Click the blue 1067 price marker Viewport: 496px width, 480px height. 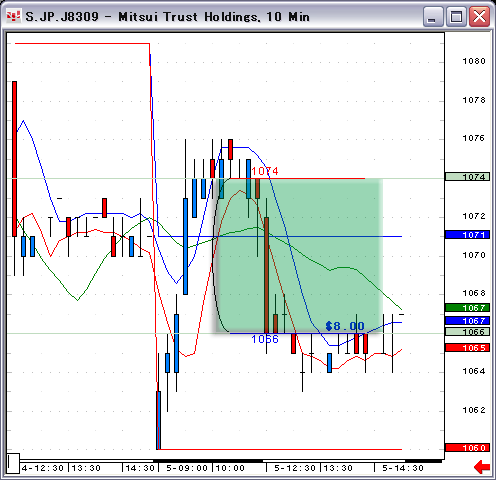[x=467, y=320]
